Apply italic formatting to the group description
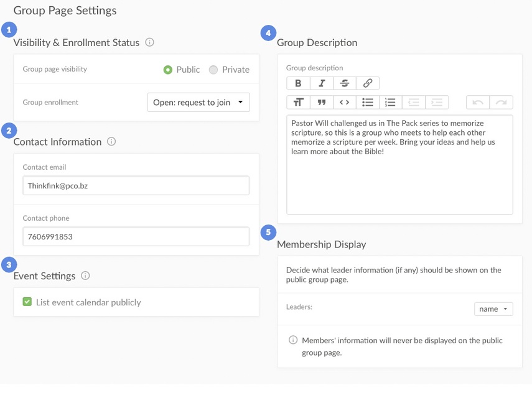Image resolution: width=532 pixels, height=408 pixels. tap(321, 83)
